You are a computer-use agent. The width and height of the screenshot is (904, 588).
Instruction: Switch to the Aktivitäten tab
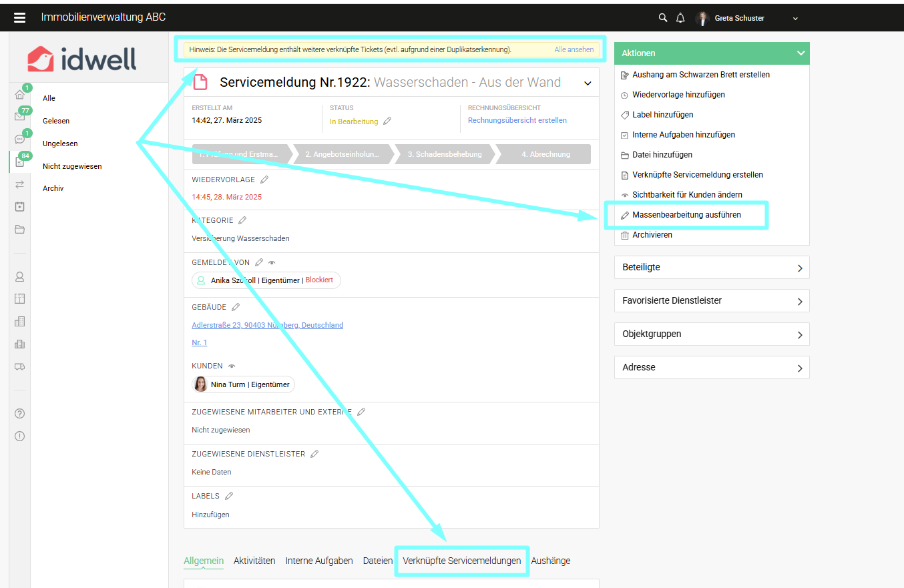[x=254, y=561]
